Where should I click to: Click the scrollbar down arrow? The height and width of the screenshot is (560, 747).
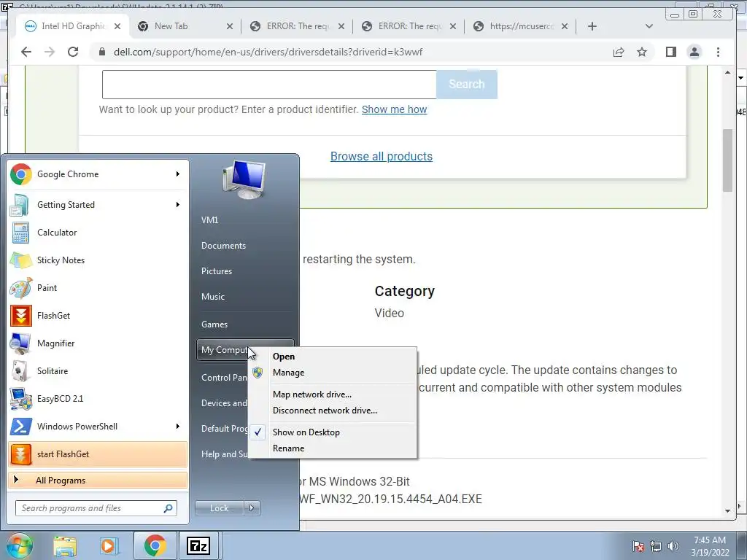727,510
